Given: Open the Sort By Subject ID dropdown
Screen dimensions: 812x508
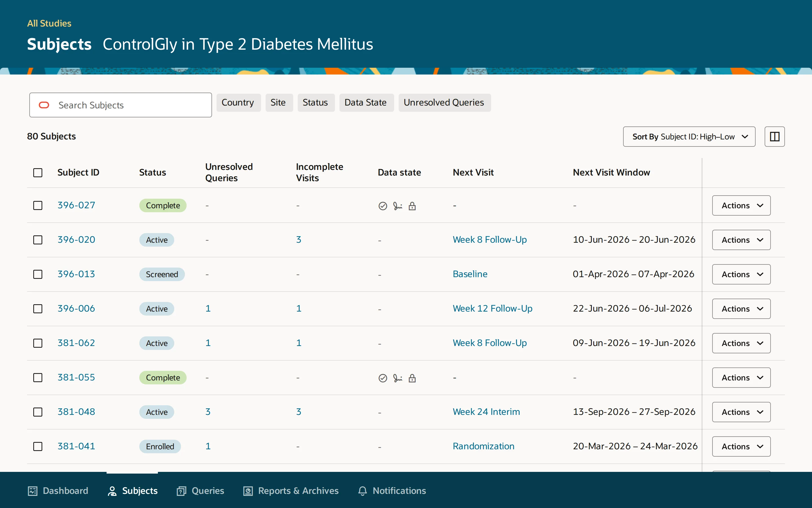Looking at the screenshot, I should point(689,137).
